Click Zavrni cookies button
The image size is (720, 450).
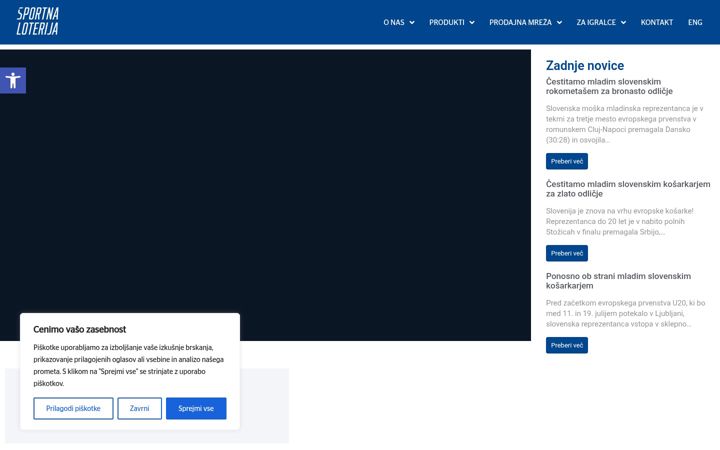click(x=139, y=408)
